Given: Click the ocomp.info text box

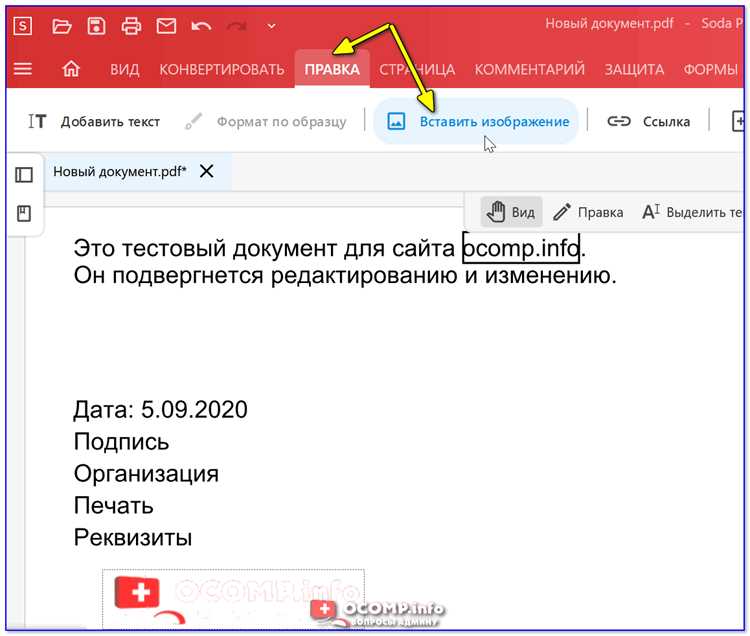Looking at the screenshot, I should pos(521,248).
